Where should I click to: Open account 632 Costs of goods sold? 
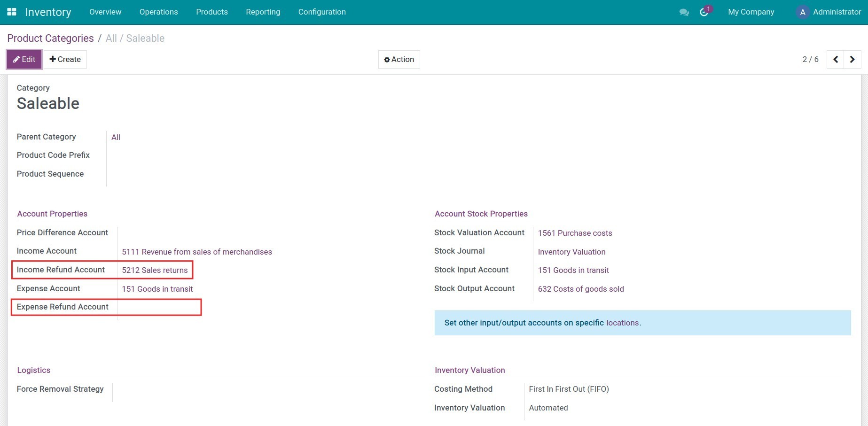point(581,289)
